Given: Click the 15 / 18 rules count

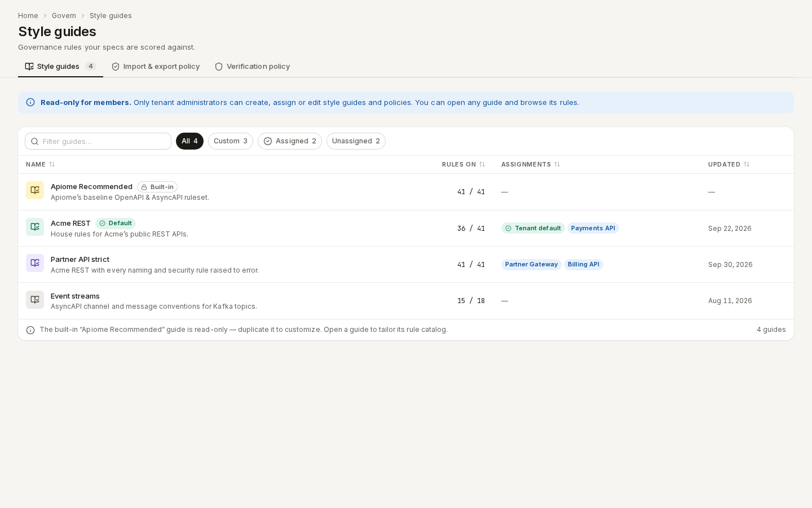Looking at the screenshot, I should 471,301.
